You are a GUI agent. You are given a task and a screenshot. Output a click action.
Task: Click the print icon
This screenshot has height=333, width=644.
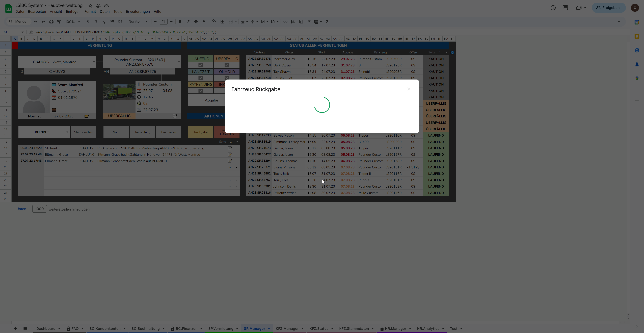51,22
